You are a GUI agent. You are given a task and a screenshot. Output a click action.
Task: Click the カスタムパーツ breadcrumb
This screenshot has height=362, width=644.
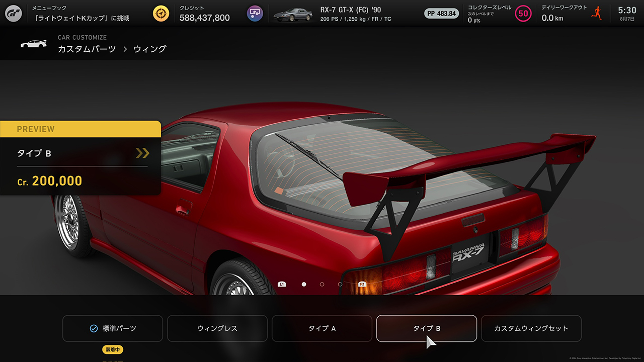click(x=87, y=49)
